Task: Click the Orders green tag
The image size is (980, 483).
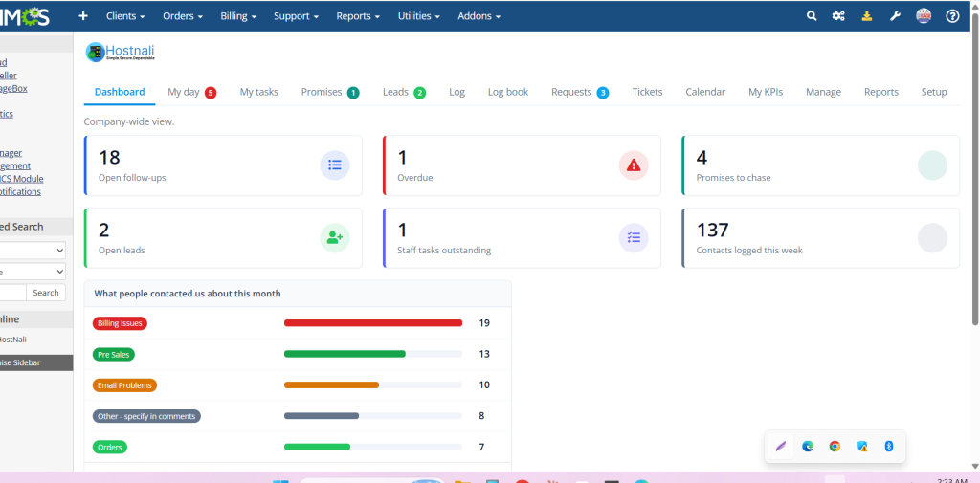Action: [110, 447]
